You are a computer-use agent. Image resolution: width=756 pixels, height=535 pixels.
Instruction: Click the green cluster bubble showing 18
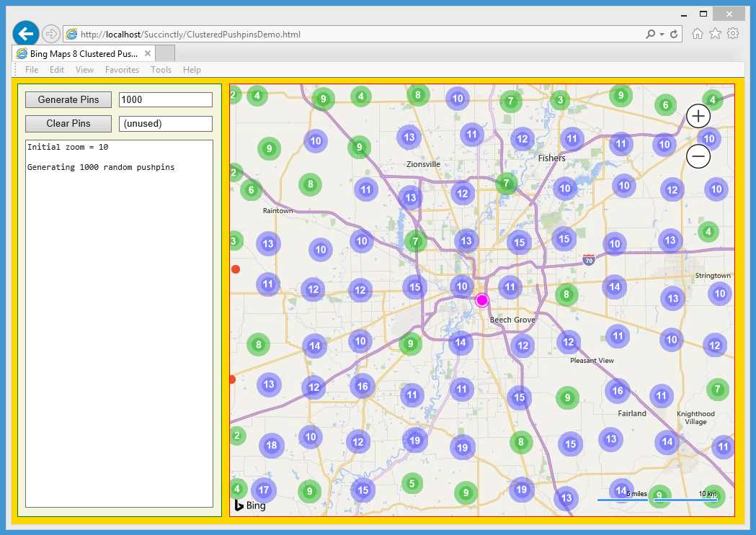point(272,445)
